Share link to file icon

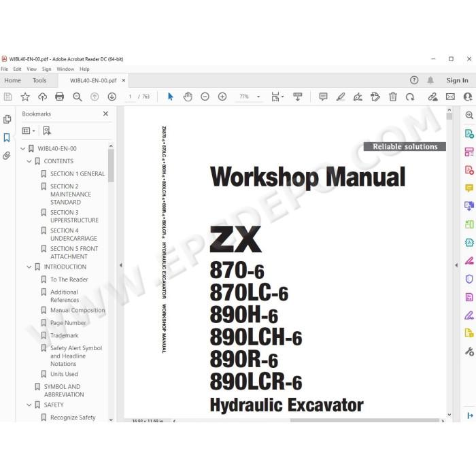433,97
